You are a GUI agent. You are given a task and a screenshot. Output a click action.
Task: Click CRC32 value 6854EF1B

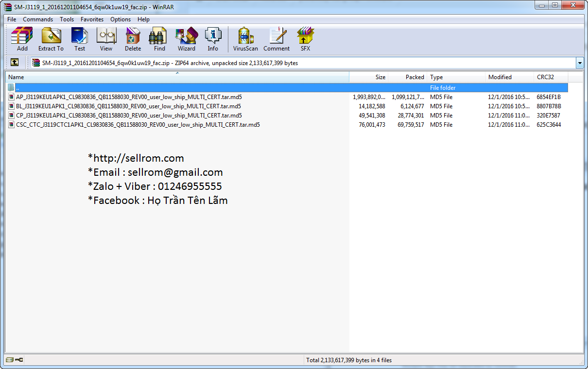click(x=549, y=97)
